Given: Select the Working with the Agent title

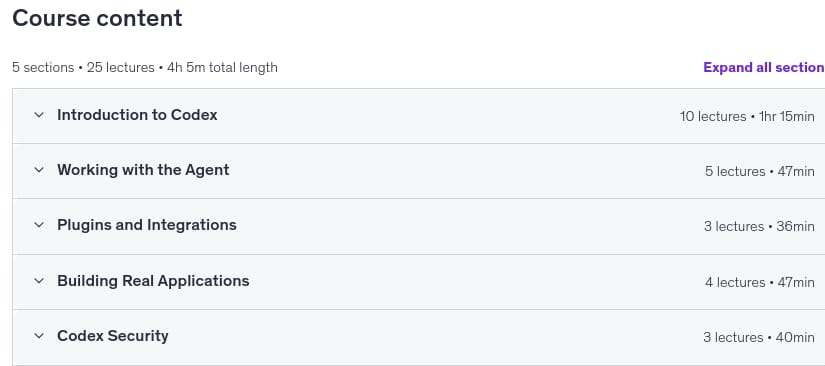Looking at the screenshot, I should click(x=143, y=170).
